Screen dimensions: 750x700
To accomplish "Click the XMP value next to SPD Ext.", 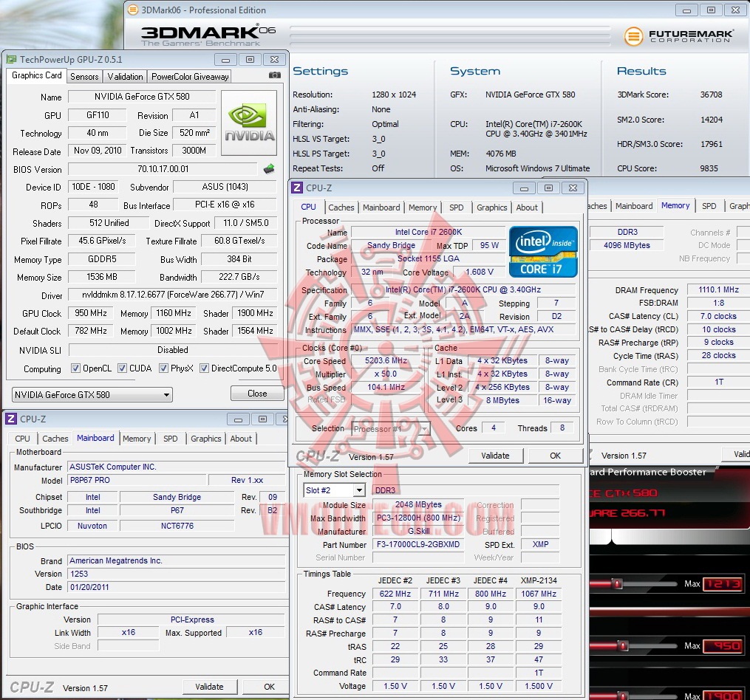I will (x=540, y=545).
